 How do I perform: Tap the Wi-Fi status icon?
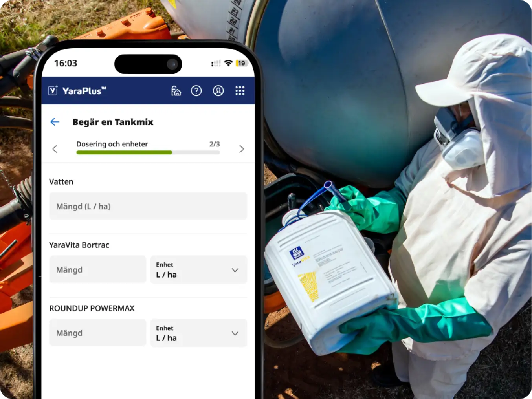[228, 63]
